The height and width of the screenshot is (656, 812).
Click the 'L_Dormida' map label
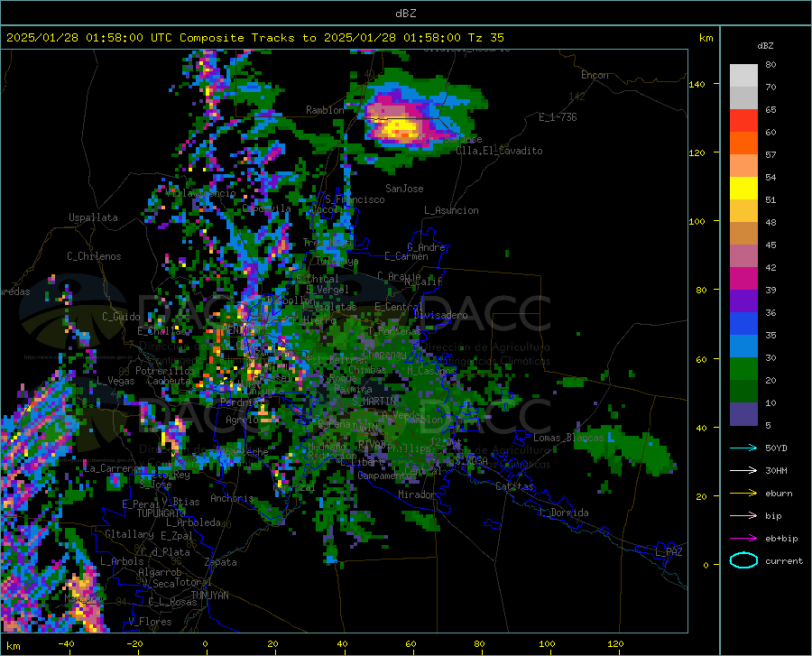coord(563,513)
